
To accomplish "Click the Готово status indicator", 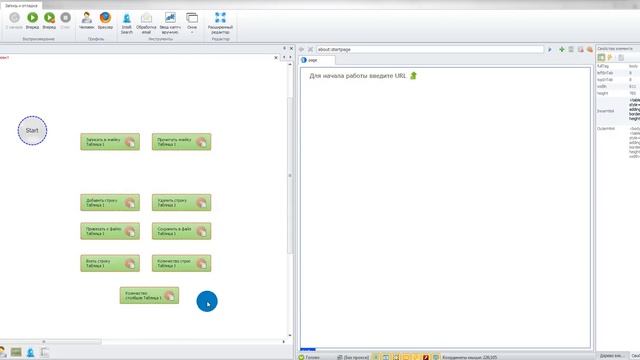I will (309, 357).
